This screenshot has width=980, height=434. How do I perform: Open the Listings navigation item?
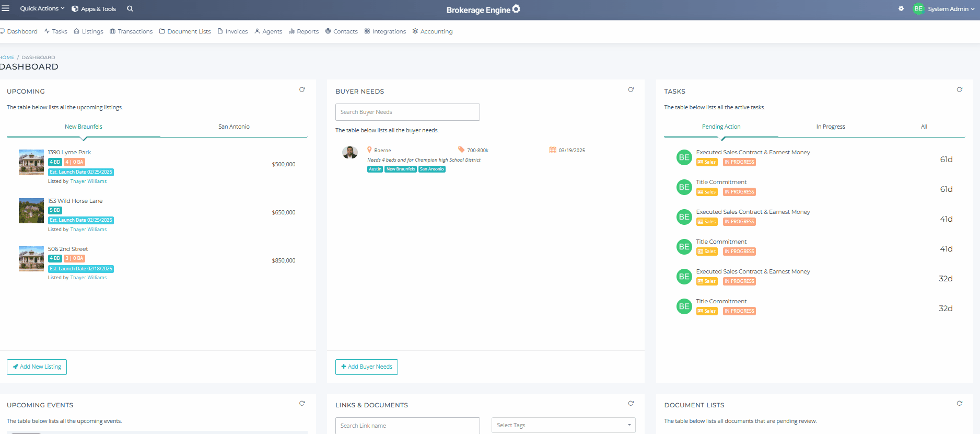pyautogui.click(x=89, y=31)
